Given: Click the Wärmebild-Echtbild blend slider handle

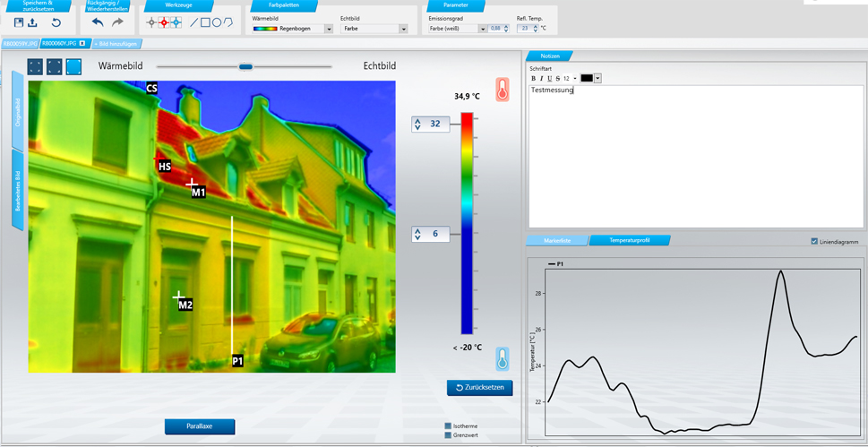Looking at the screenshot, I should [245, 66].
